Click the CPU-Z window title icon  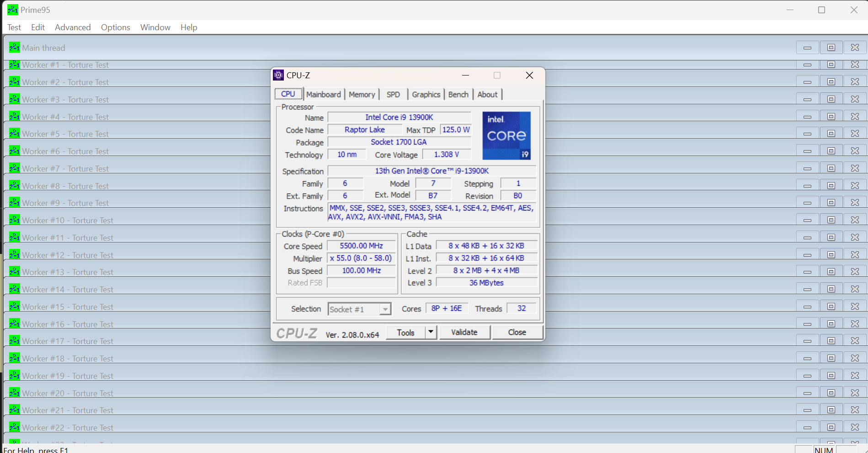point(278,75)
